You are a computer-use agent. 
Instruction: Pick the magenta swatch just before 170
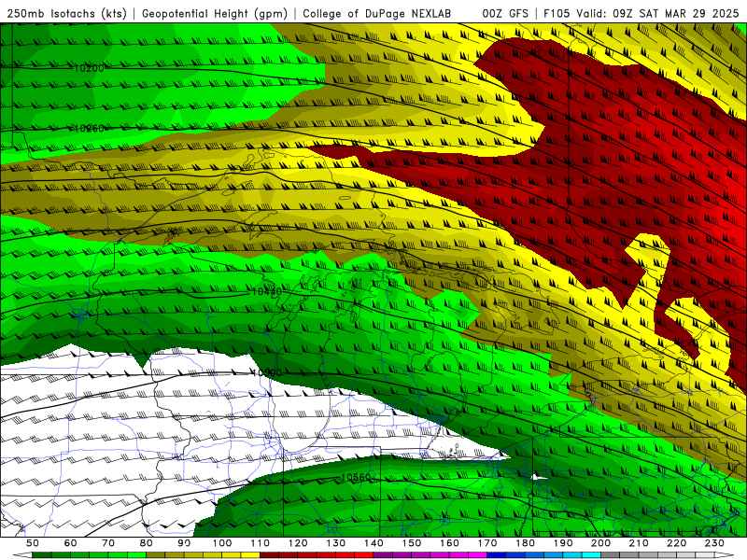pos(477,555)
